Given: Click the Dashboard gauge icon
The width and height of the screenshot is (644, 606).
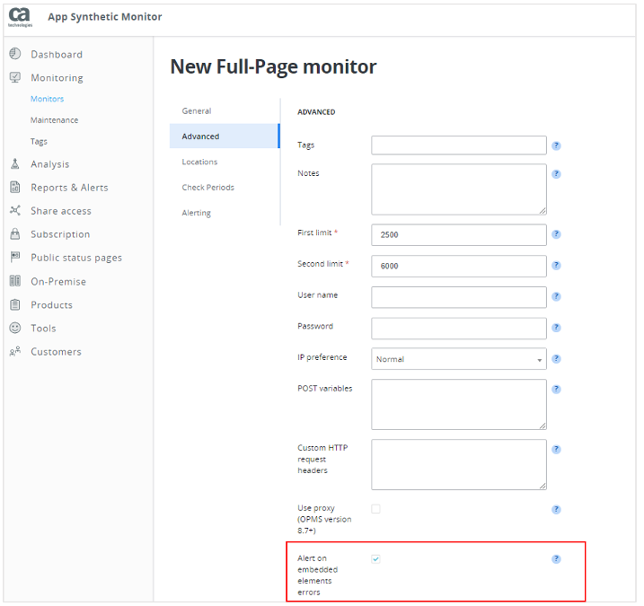Looking at the screenshot, I should (15, 54).
